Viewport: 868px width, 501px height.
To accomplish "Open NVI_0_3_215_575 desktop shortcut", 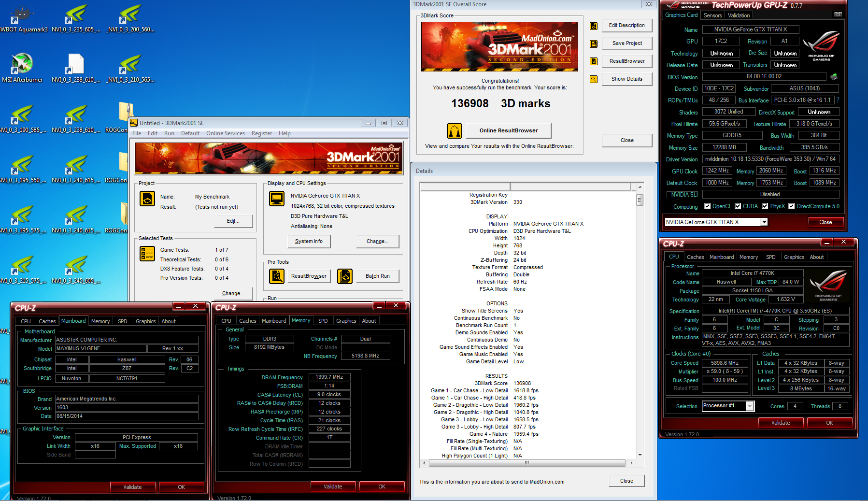I will (22, 269).
